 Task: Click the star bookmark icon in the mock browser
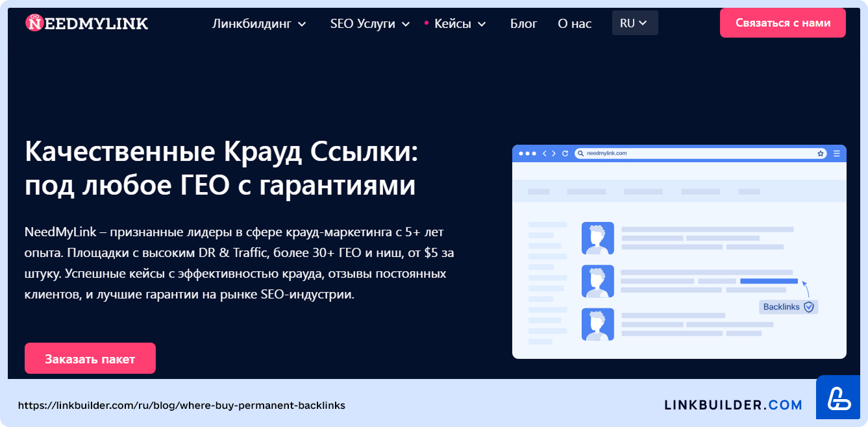tap(821, 154)
